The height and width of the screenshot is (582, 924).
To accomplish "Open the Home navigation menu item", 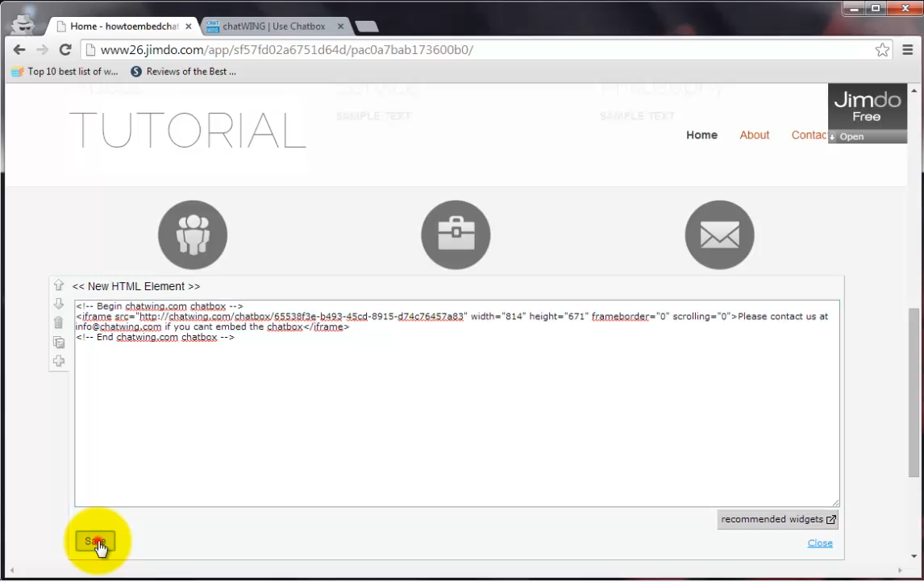I will (x=701, y=135).
